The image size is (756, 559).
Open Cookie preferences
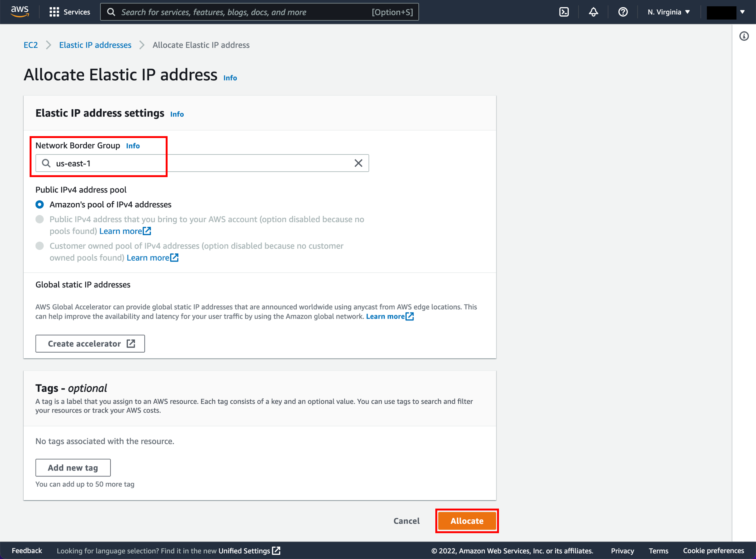point(713,550)
